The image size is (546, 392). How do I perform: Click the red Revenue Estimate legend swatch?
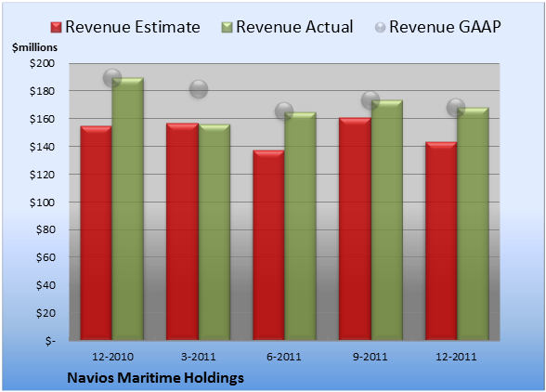click(x=56, y=28)
